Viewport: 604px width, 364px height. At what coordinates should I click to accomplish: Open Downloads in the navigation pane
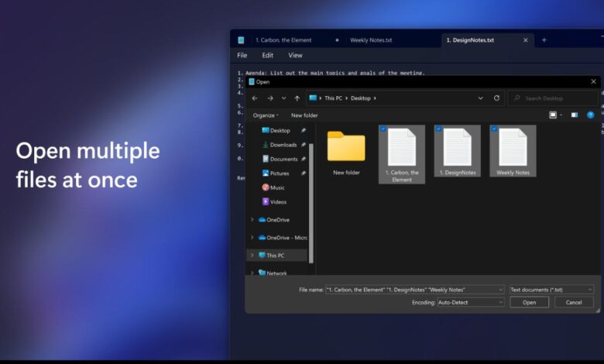283,145
